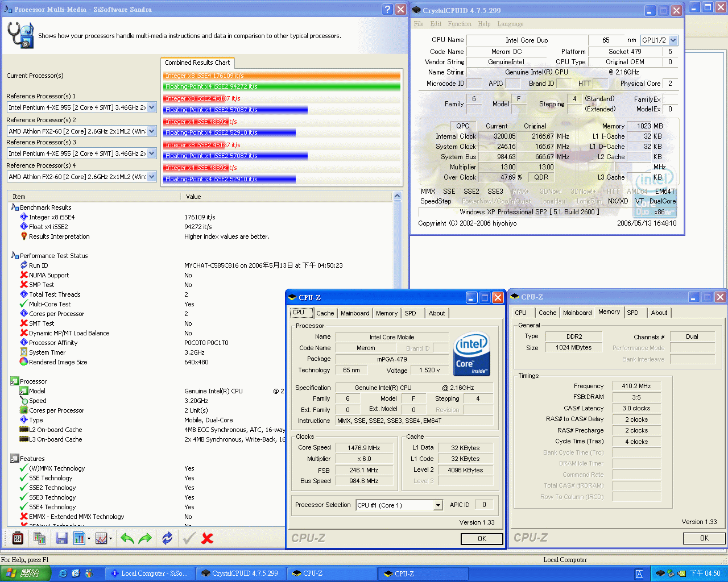728x582 pixels.
Task: Select the Results Interpretation row
Action: [x=59, y=236]
